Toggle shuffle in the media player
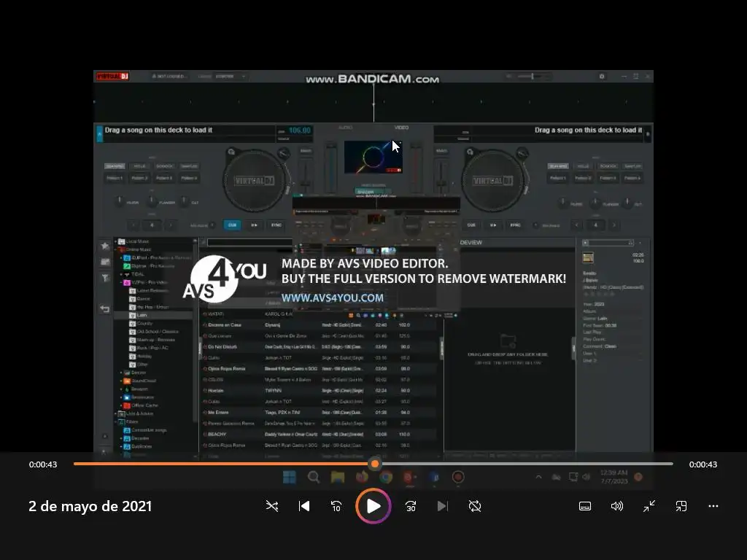 pos(272,506)
